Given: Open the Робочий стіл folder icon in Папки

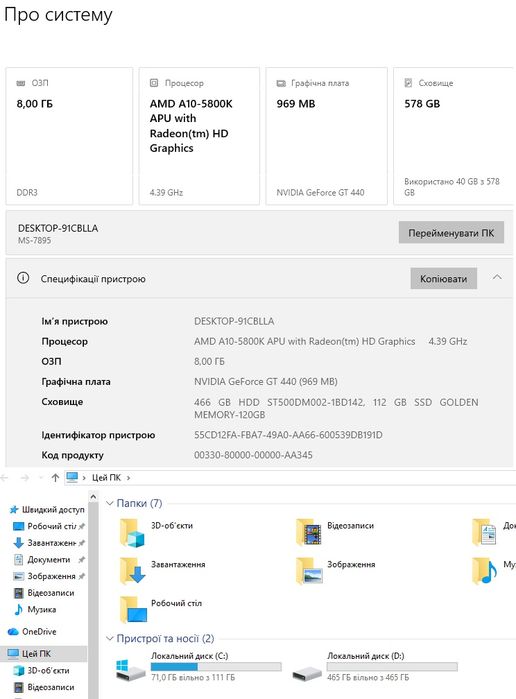Looking at the screenshot, I should pos(133,609).
